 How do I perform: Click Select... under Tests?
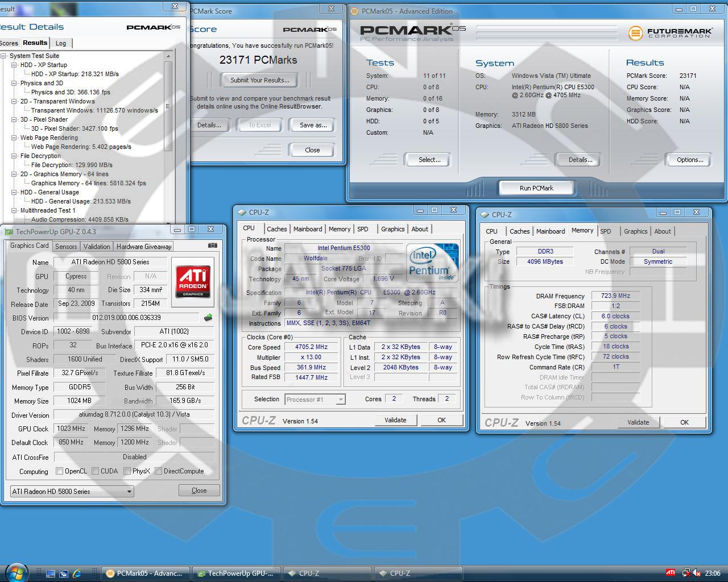429,160
